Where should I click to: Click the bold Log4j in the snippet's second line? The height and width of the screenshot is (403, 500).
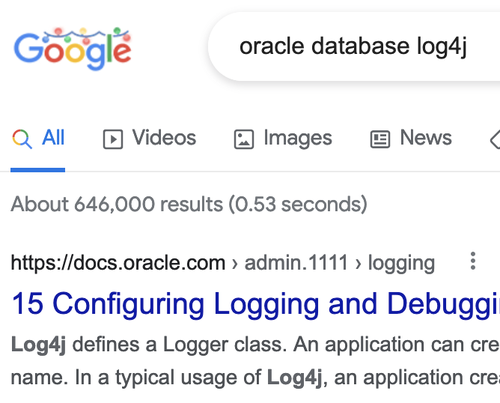(x=295, y=377)
